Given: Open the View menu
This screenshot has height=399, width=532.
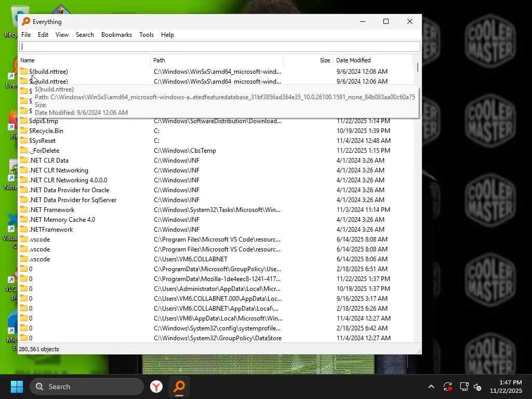Looking at the screenshot, I should 62,35.
